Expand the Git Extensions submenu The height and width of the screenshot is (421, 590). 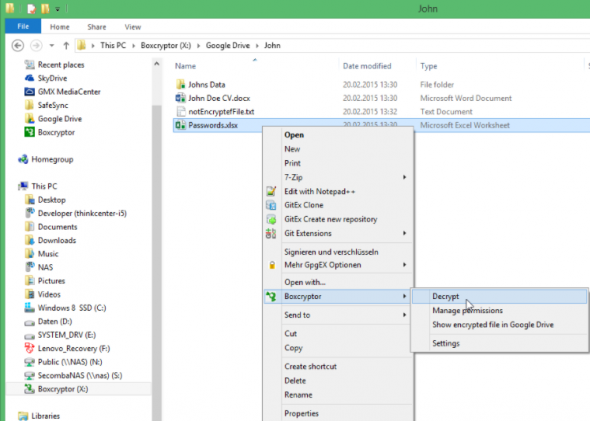tap(404, 233)
